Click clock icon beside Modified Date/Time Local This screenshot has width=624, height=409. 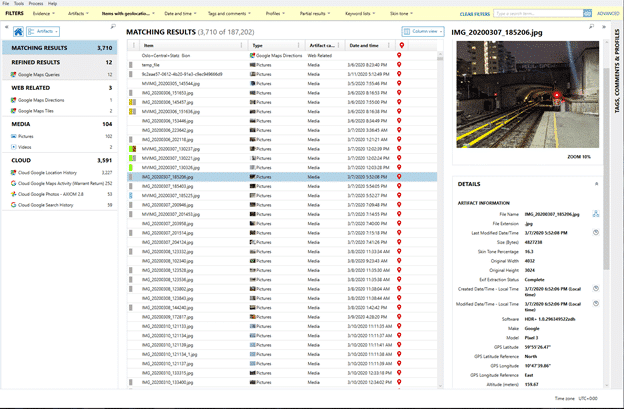(x=596, y=304)
